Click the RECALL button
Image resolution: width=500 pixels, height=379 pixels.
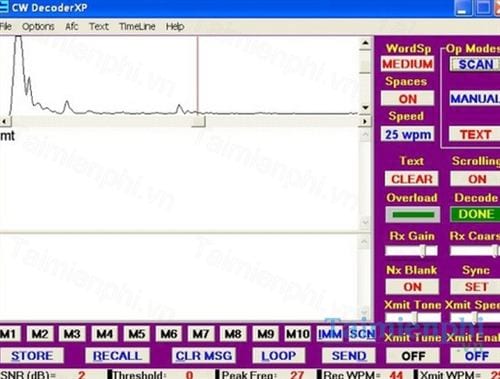point(117,356)
